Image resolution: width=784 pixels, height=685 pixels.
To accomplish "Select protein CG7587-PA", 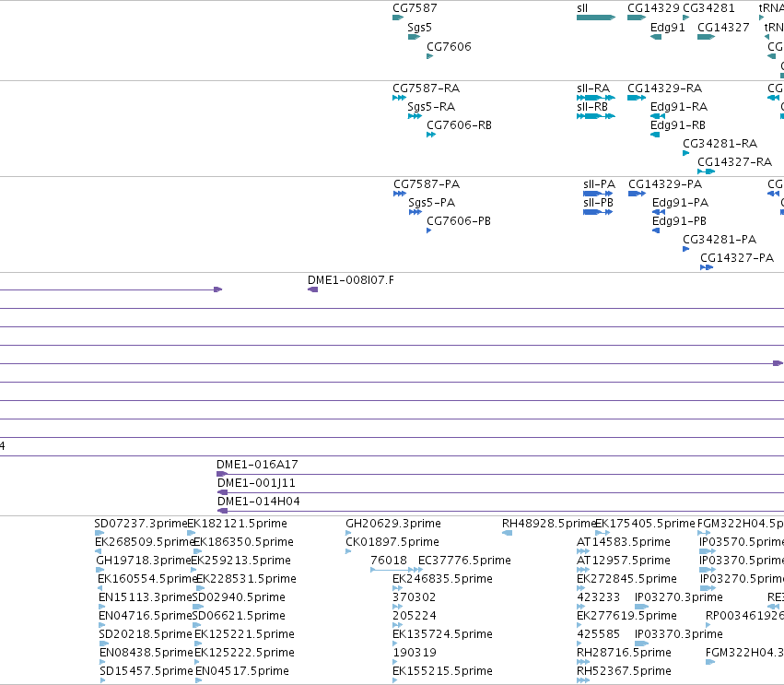I will click(427, 184).
